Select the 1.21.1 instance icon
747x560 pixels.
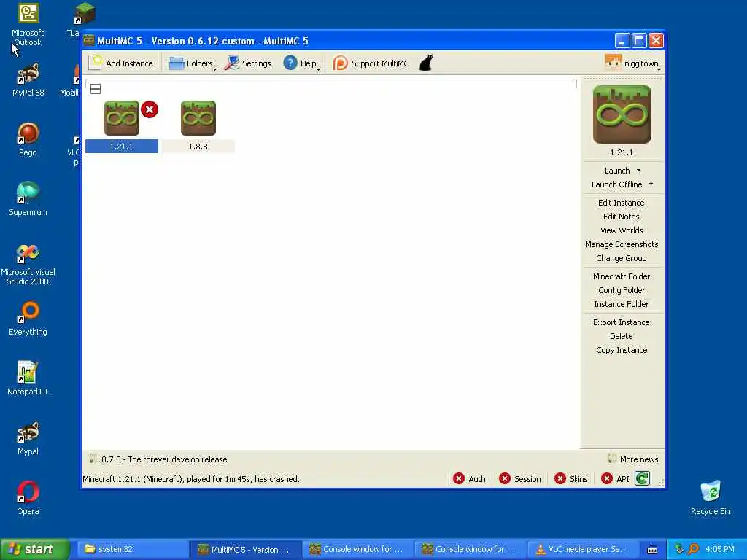point(122,118)
